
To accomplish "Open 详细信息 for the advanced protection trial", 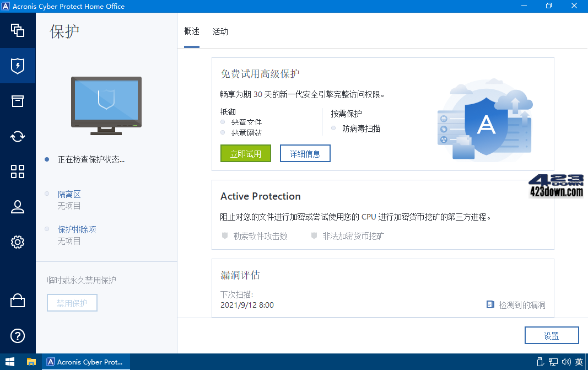I will 305,153.
